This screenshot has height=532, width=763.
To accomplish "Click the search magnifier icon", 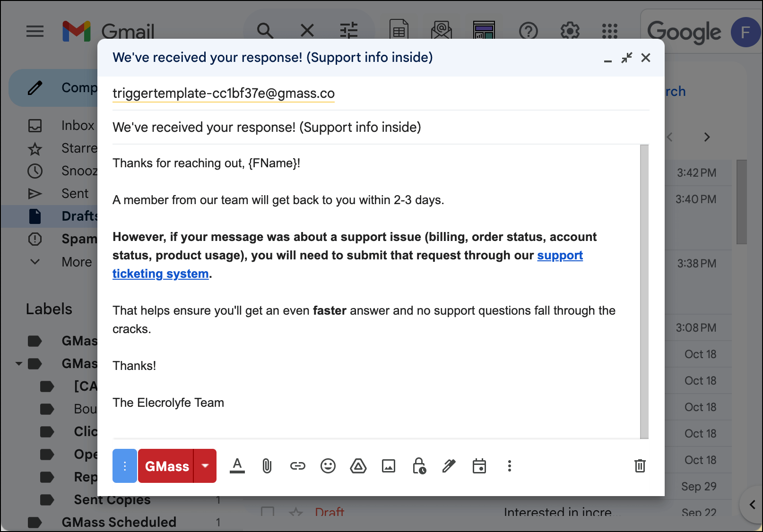I will (265, 31).
